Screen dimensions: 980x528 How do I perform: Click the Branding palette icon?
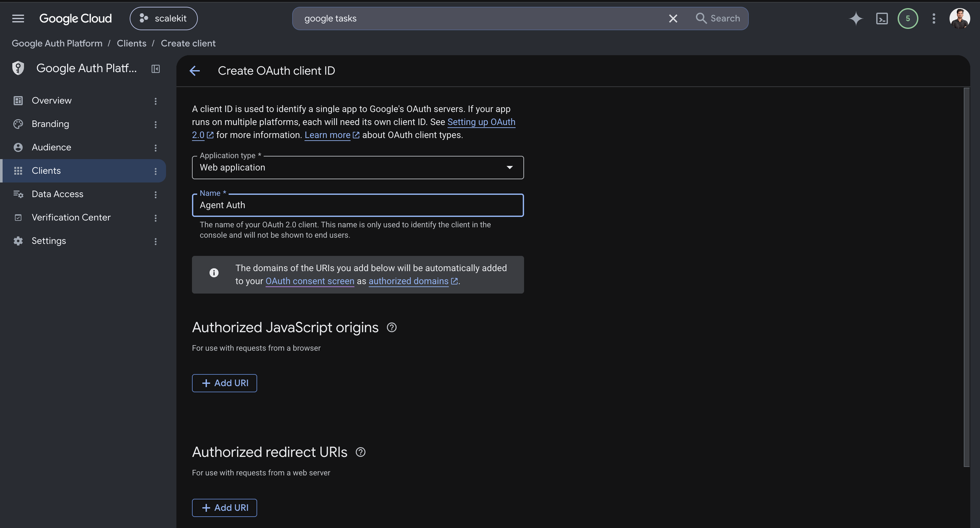click(18, 124)
